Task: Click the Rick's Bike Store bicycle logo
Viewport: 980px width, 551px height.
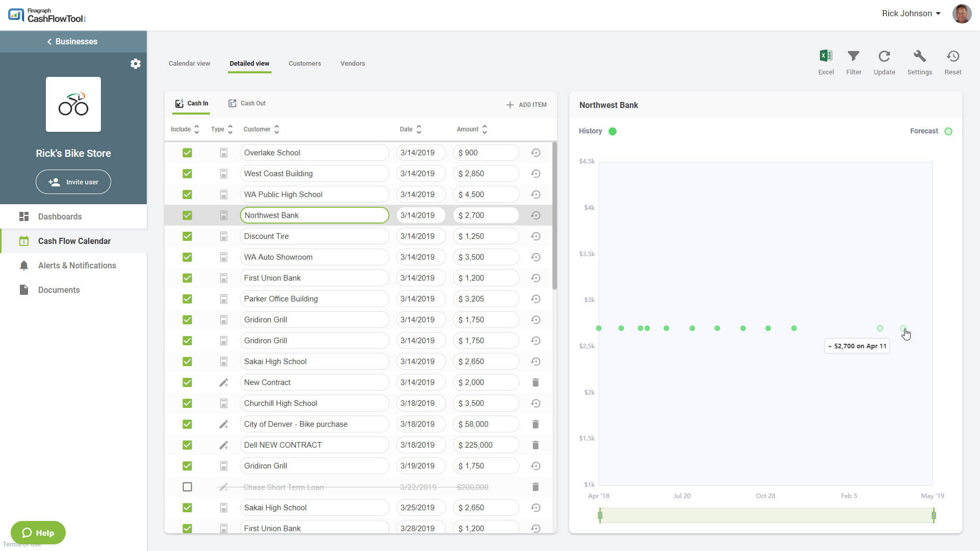Action: [73, 104]
